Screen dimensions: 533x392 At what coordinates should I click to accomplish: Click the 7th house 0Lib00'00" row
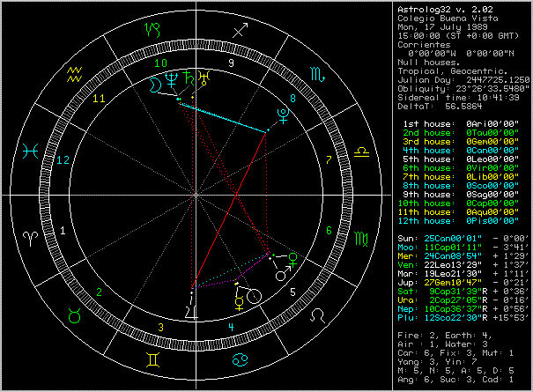click(x=461, y=177)
